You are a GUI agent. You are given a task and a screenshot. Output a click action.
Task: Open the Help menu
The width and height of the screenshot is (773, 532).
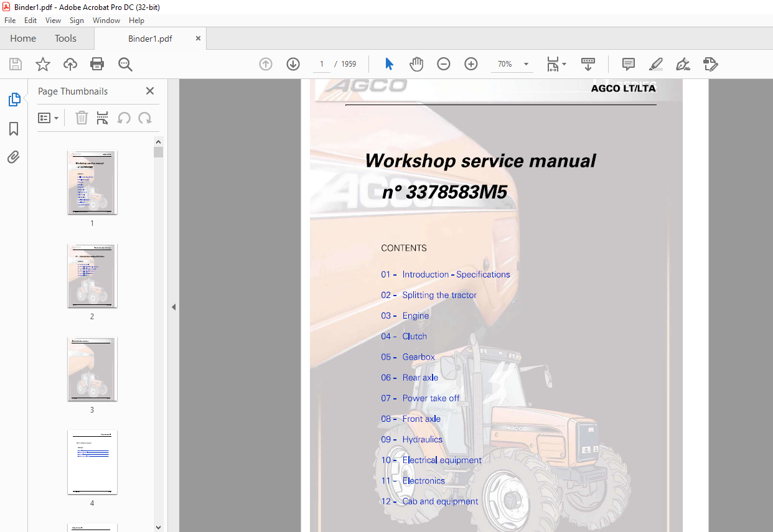tap(136, 21)
